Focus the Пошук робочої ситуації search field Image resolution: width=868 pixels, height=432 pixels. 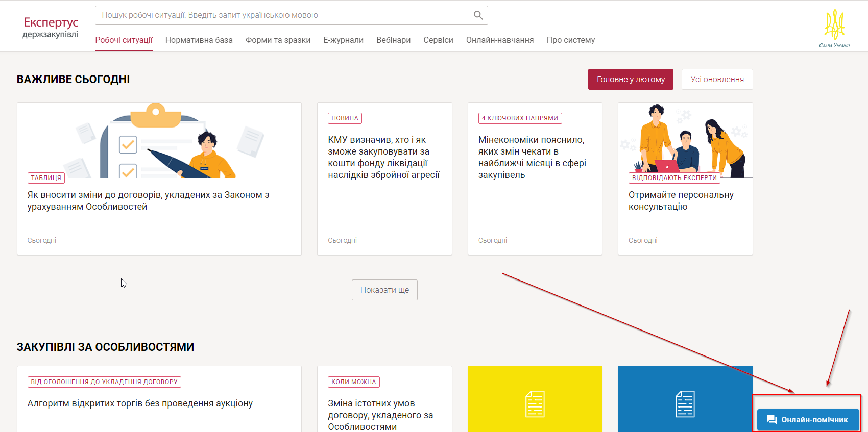(291, 15)
